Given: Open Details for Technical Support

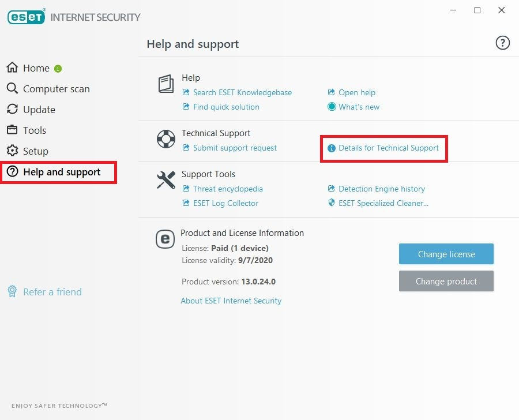Looking at the screenshot, I should [x=389, y=148].
